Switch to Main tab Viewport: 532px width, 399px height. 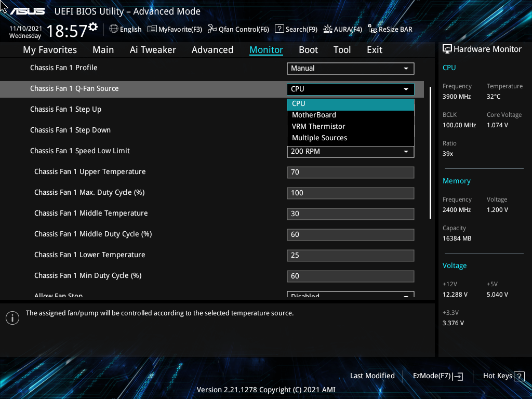pos(103,50)
